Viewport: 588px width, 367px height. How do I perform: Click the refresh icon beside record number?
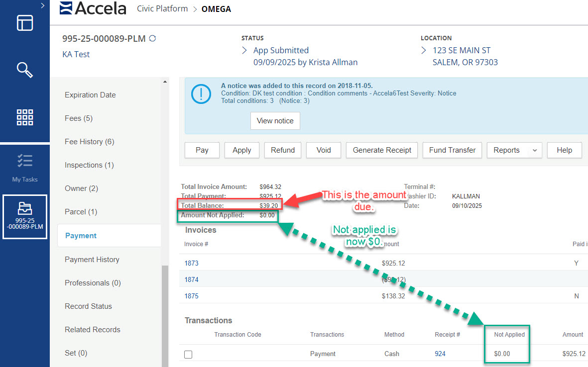tap(152, 38)
